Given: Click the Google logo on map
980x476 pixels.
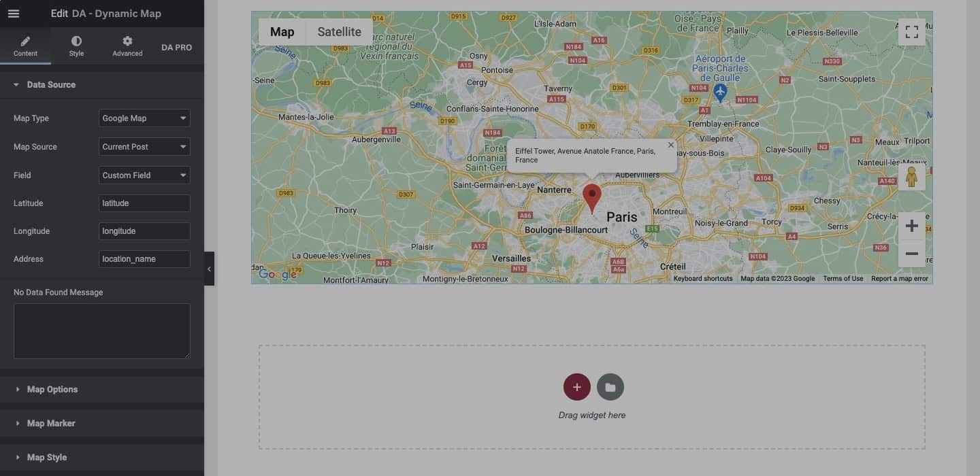Looking at the screenshot, I should click(278, 275).
